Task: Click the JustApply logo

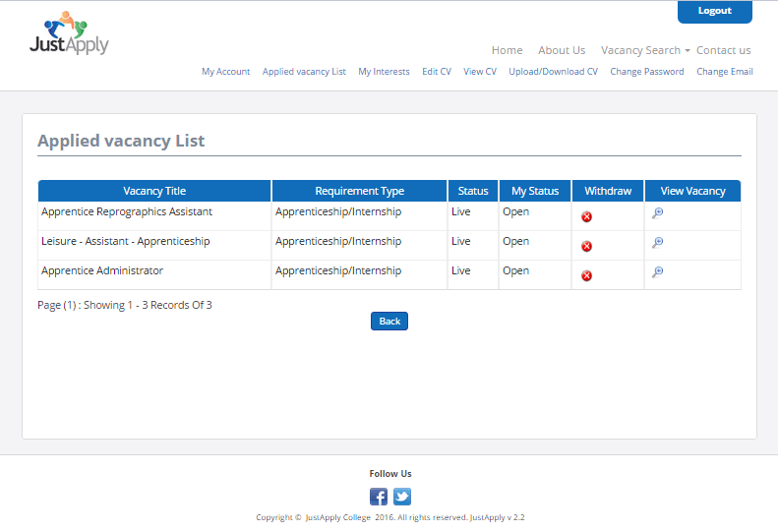Action: pos(69,33)
